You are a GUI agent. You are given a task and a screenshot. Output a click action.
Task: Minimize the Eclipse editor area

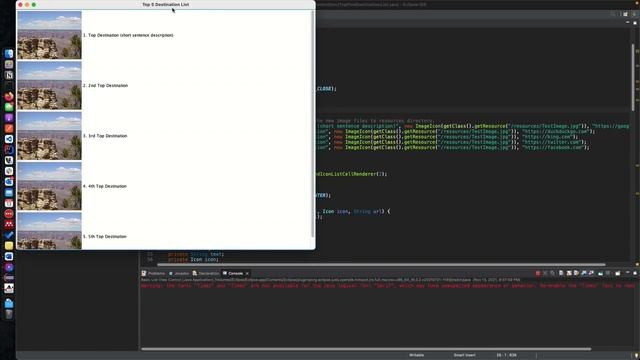(627, 23)
